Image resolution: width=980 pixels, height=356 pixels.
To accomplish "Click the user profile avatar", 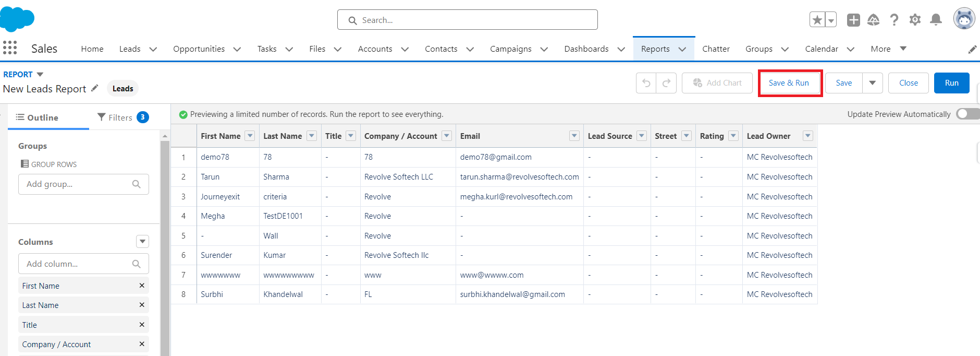I will coord(964,19).
